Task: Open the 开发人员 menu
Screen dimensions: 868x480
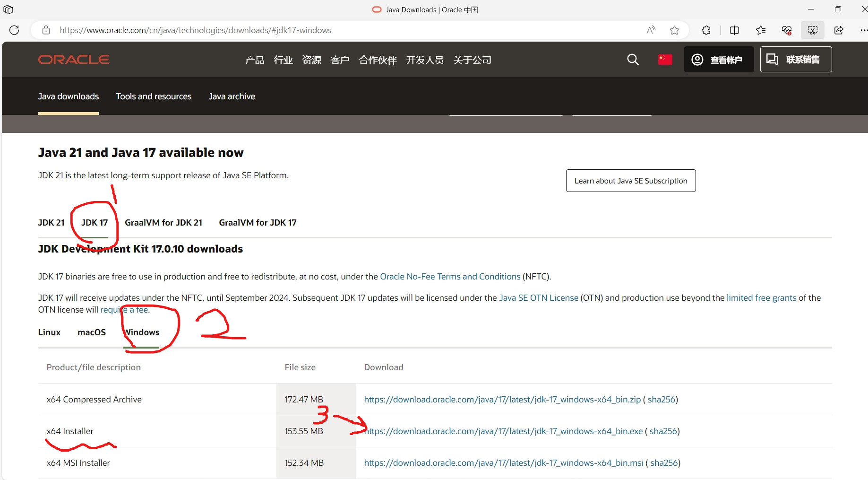Action: click(x=425, y=60)
